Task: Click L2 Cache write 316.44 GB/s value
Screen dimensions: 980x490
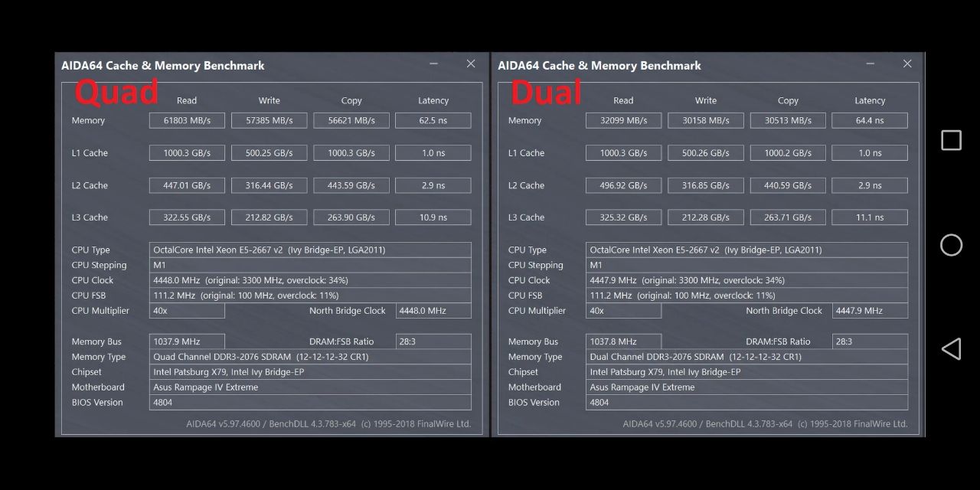Action: pyautogui.click(x=269, y=185)
